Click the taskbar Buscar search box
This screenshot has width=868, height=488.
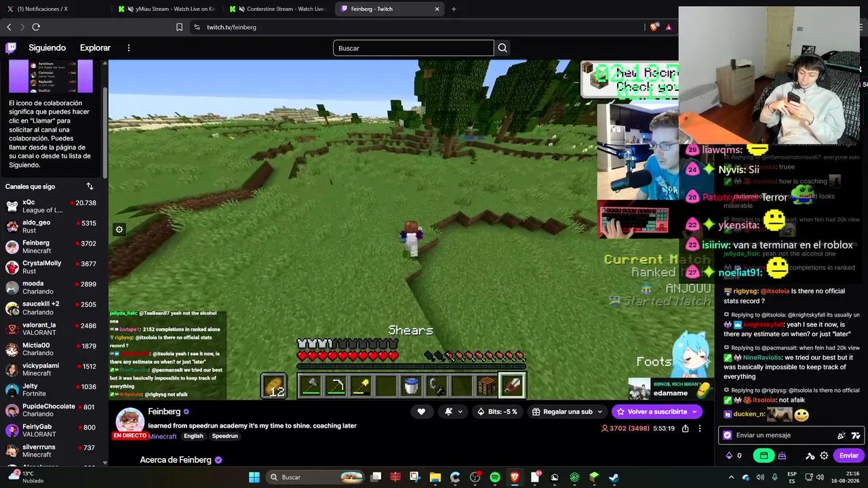click(315, 477)
